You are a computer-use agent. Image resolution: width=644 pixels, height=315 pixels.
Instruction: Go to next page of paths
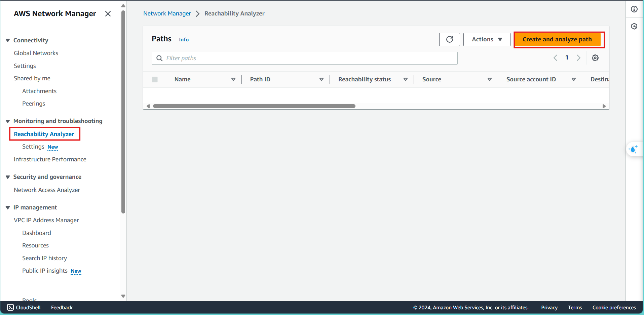coord(578,58)
